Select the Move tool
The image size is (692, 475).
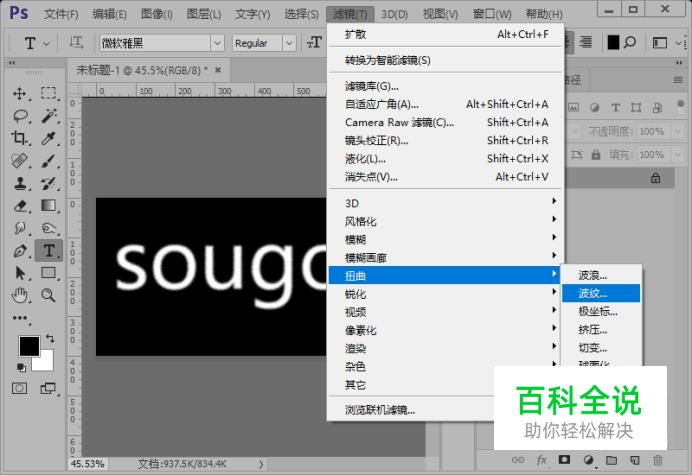[19, 94]
